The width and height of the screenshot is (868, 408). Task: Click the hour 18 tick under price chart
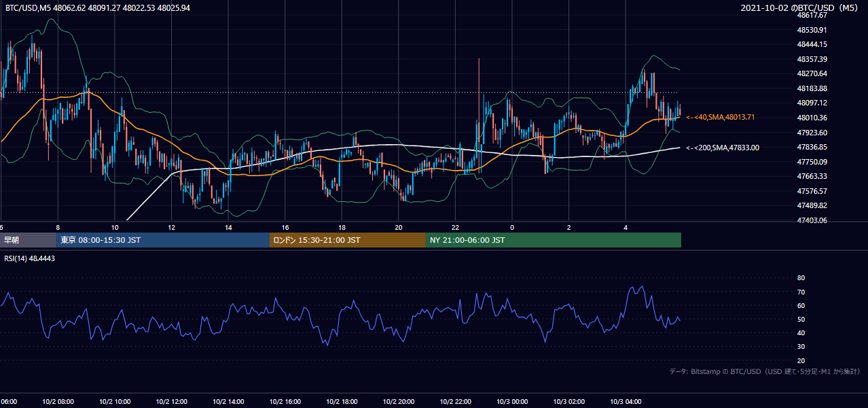coord(342,227)
